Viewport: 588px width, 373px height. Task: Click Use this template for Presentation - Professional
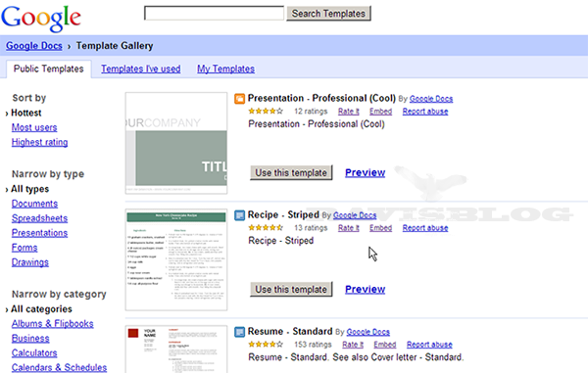point(291,172)
